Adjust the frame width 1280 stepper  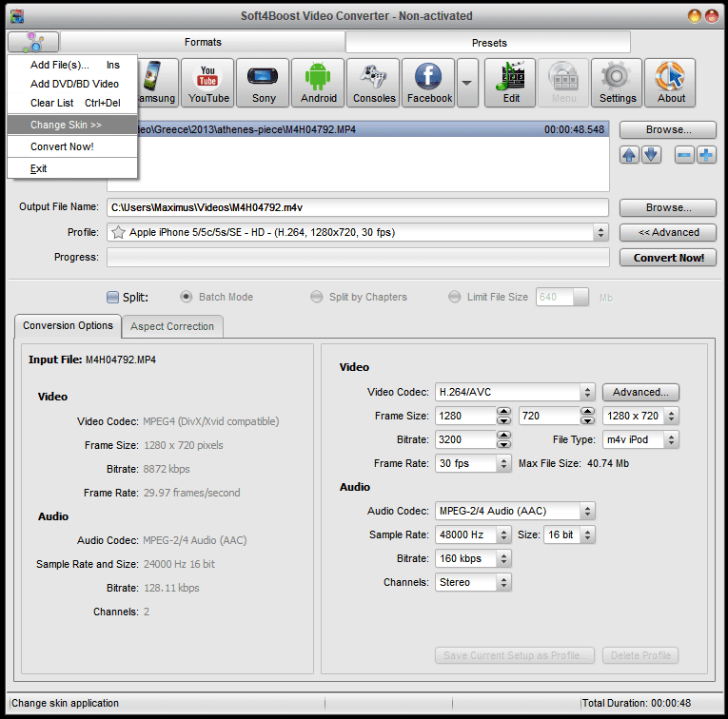[503, 417]
